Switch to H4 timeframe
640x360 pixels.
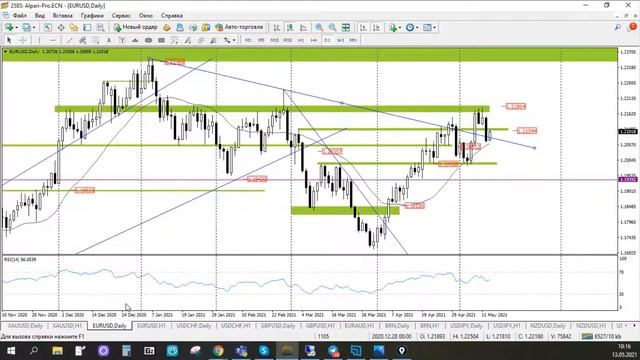tap(314, 40)
